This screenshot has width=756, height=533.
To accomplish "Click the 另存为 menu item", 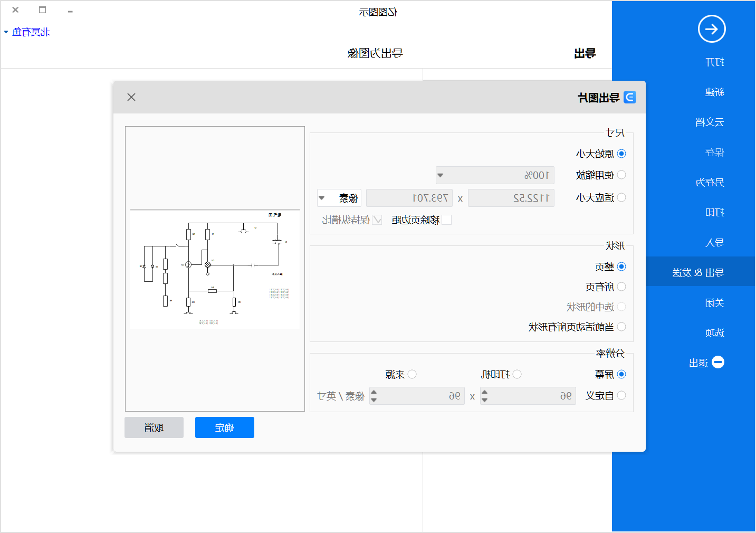I will click(x=710, y=183).
